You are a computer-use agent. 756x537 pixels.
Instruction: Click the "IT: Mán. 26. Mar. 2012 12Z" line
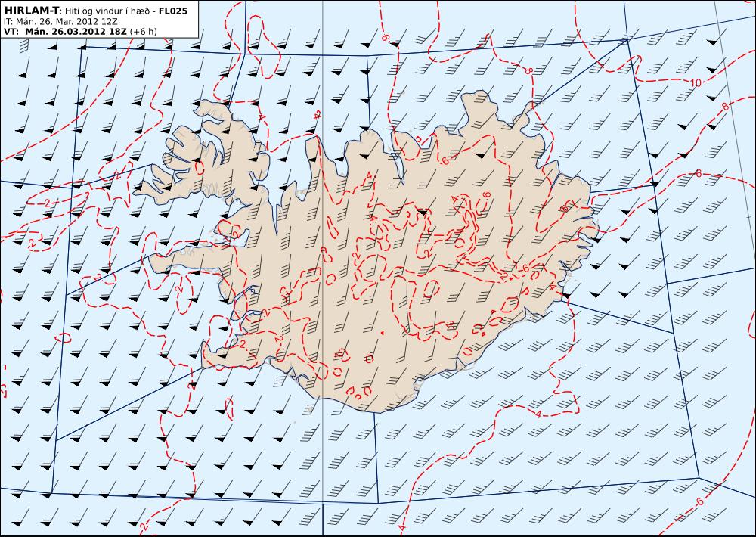coord(60,22)
